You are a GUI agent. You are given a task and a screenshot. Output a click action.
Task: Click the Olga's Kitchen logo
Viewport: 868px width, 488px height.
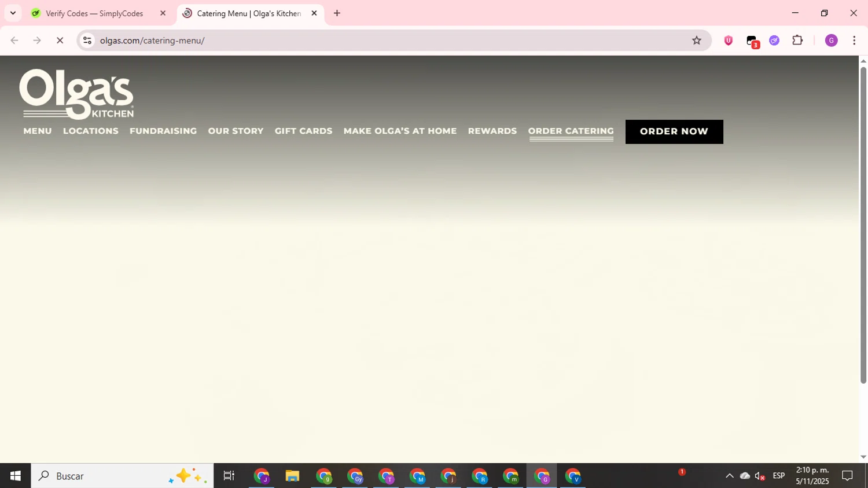point(76,94)
